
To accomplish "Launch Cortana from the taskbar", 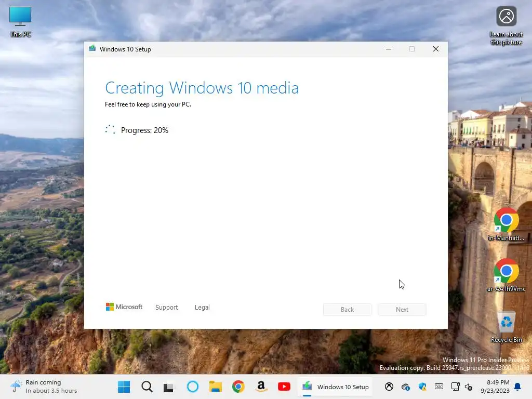I will 192,387.
